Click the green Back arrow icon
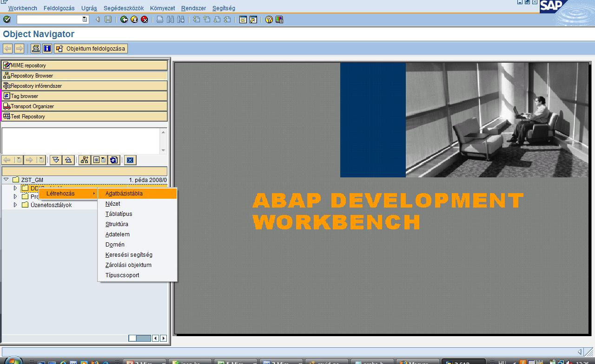 (124, 19)
